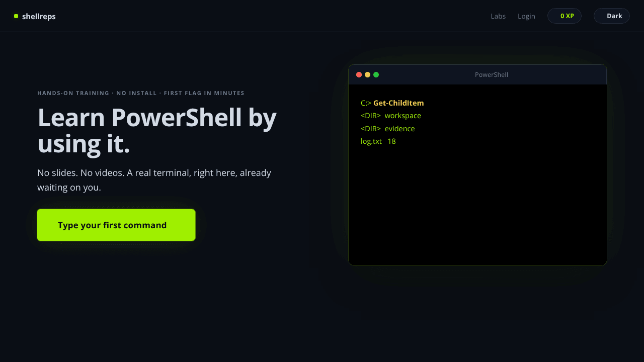Viewport: 644px width, 362px height.
Task: Click the HANDS-ON TRAINING tagline text
Action: pos(141,93)
